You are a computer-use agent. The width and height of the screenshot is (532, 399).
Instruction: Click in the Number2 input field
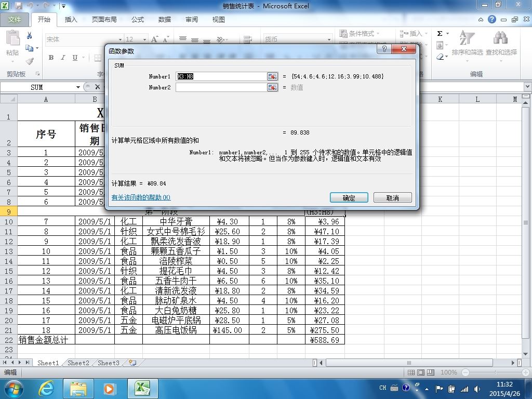click(221, 87)
